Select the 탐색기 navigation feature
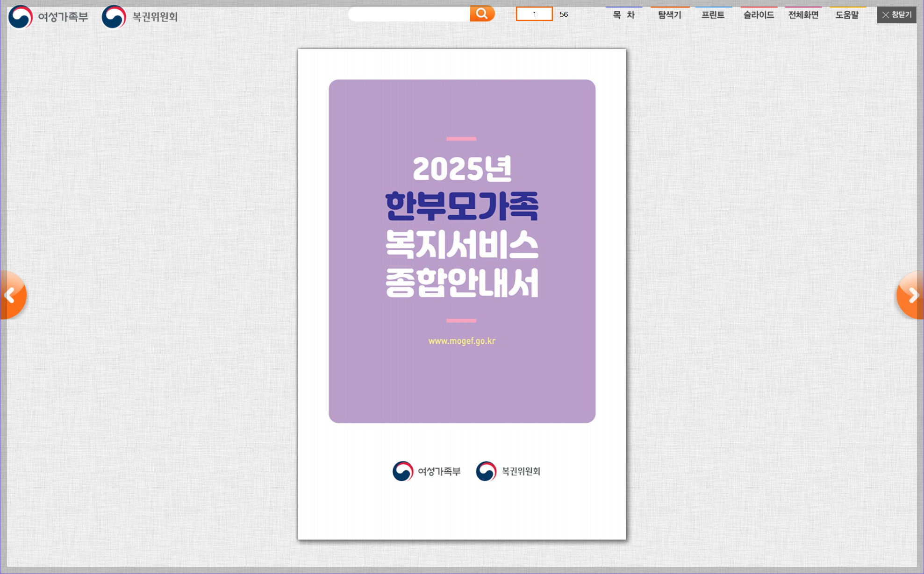 click(x=668, y=15)
